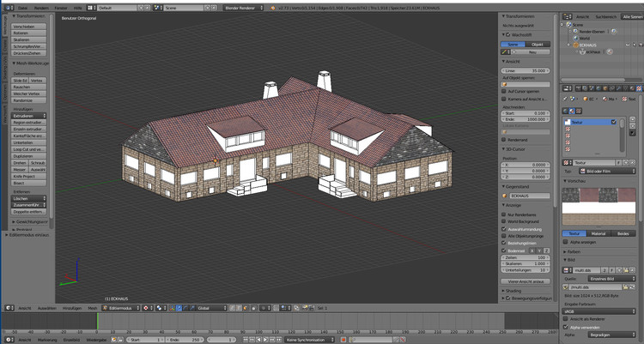Click the info editor type icon
The width and height of the screenshot is (644, 344).
[x=9, y=8]
